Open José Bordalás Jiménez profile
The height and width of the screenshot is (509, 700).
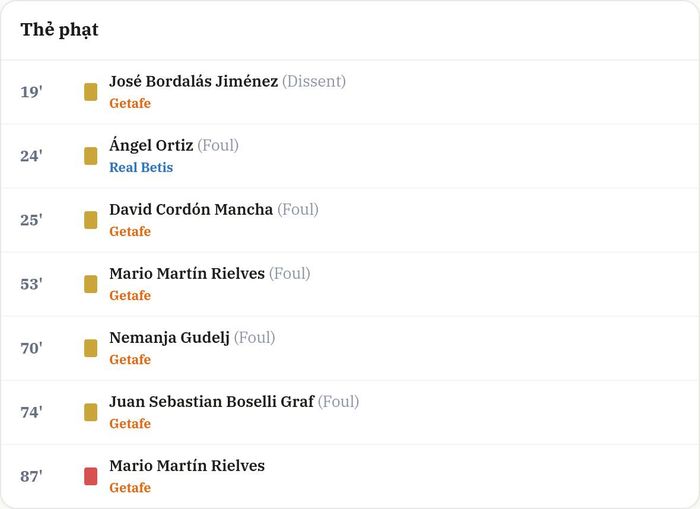tap(193, 81)
